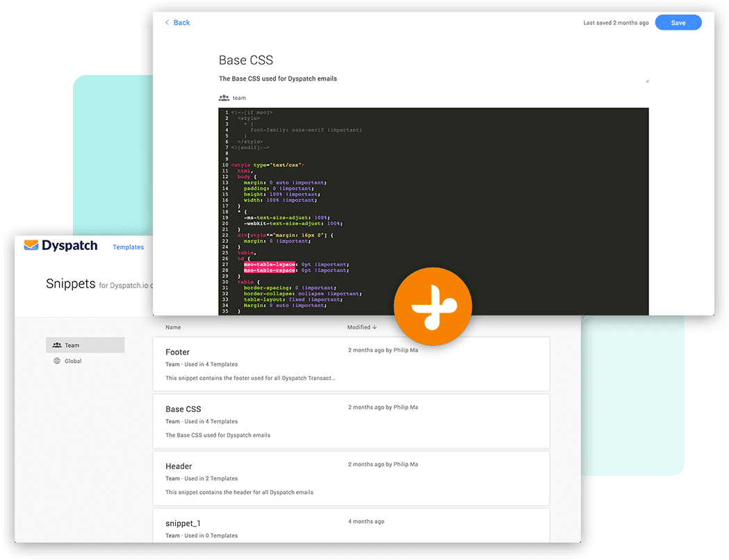Viewport: 729px width, 560px height.
Task: Click line number 10 in code gutter
Action: click(x=225, y=165)
